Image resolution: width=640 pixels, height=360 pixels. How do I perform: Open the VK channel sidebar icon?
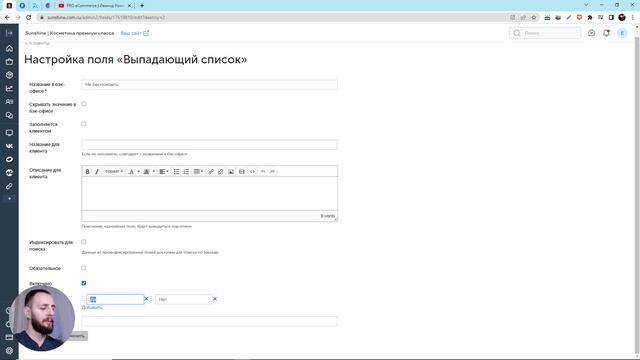(9, 146)
